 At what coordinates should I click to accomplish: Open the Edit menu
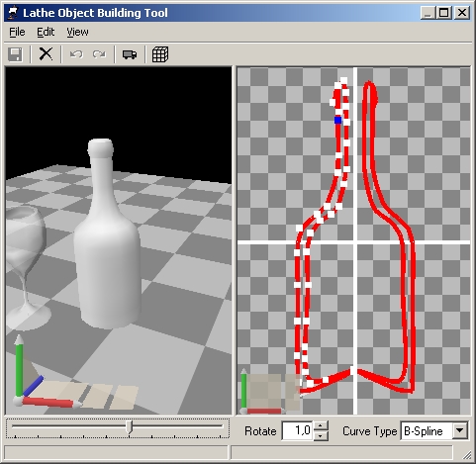(46, 32)
